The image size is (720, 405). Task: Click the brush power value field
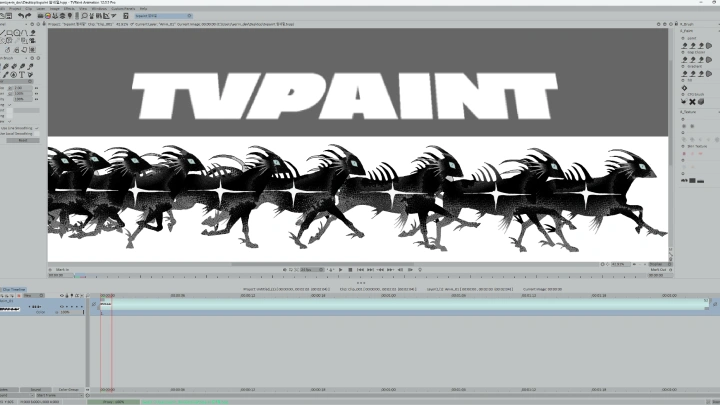click(x=22, y=93)
